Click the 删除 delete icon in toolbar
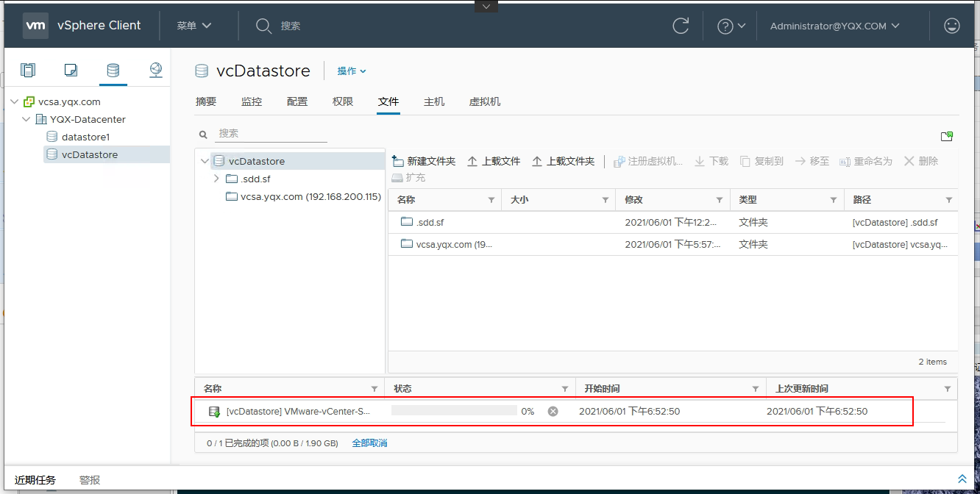Screen dimensions: 980x494 [x=920, y=161]
